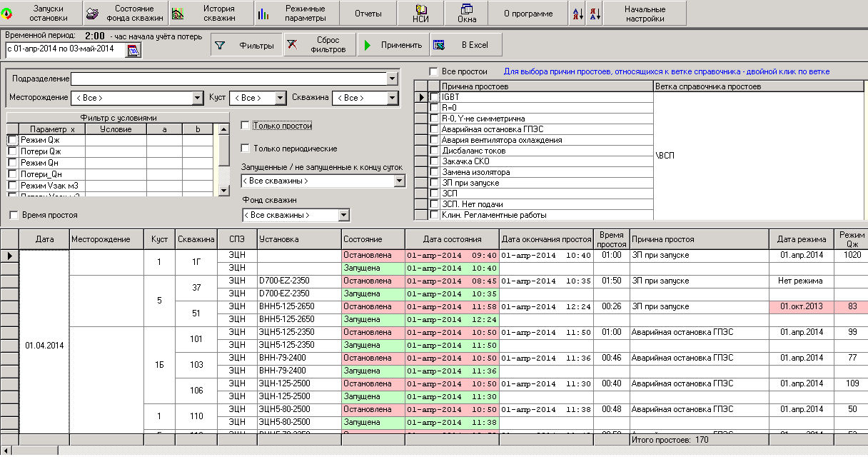Click the Месторождение column header

[x=106, y=239]
